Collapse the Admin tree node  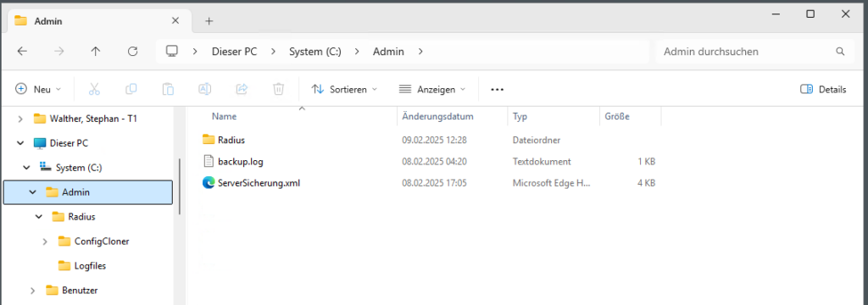33,192
